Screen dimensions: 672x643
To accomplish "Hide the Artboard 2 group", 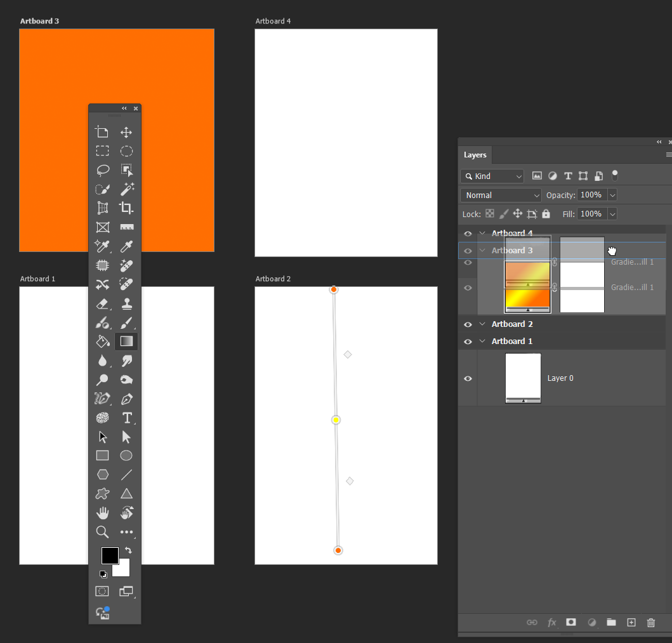I will (x=468, y=324).
